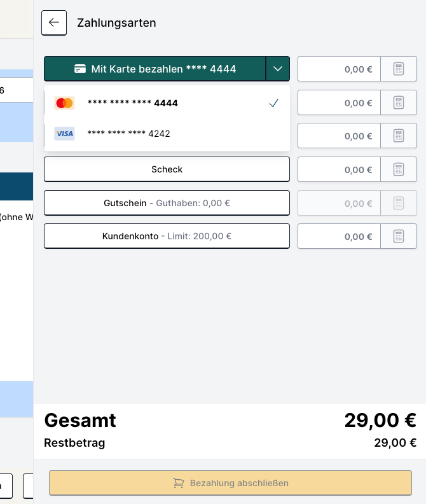The width and height of the screenshot is (426, 504).
Task: Open calculator beside the Mastercard row amount
Action: 399,102
